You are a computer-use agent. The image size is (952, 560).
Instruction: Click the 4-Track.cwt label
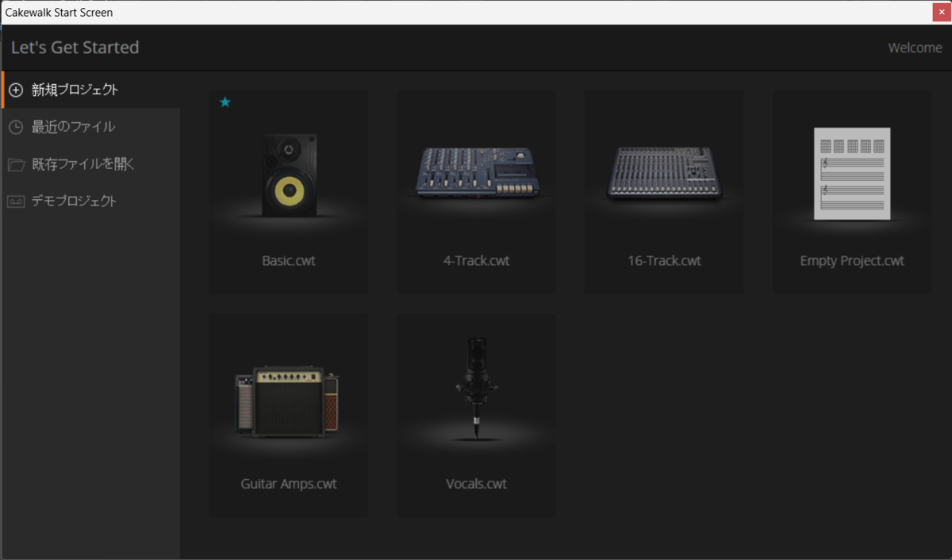point(476,260)
